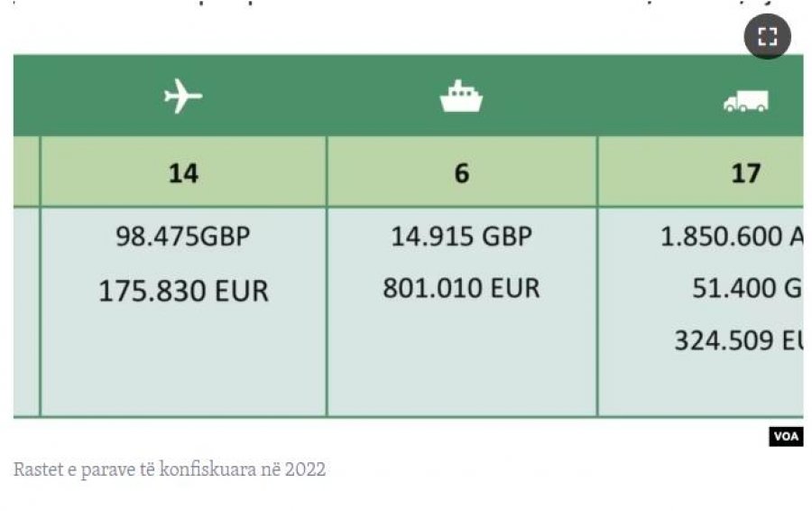Click the 801.010 EUR amount

[x=461, y=288]
